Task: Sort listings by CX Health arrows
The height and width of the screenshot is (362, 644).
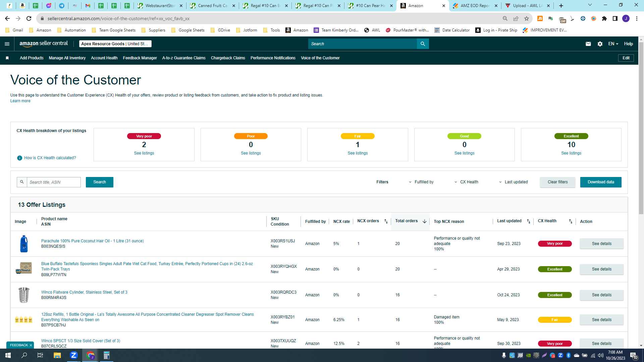Action: point(571,221)
